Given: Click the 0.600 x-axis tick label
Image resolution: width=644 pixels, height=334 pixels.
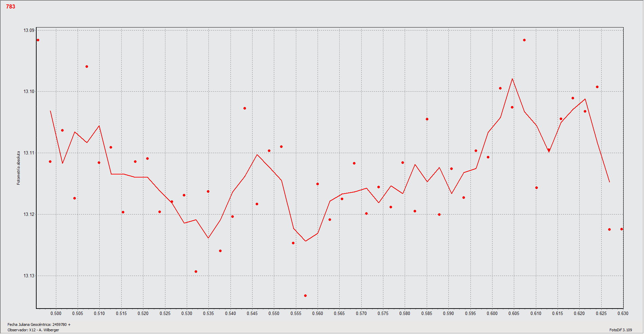Looking at the screenshot, I should coord(492,313).
